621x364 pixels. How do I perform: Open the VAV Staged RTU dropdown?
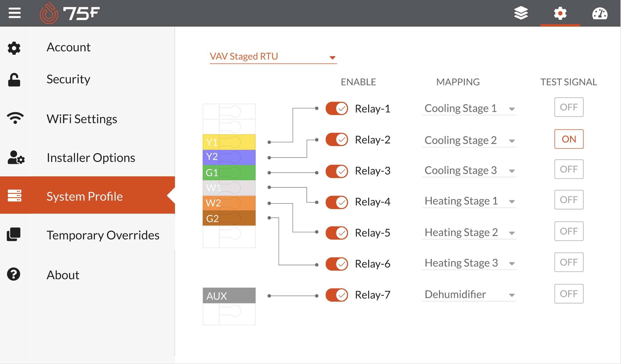273,56
